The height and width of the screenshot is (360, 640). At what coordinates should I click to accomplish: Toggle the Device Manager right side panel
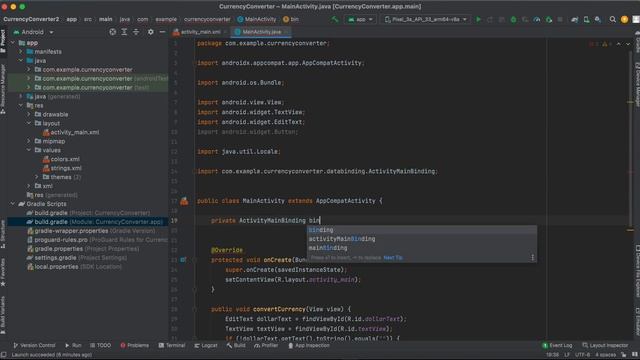tap(637, 84)
